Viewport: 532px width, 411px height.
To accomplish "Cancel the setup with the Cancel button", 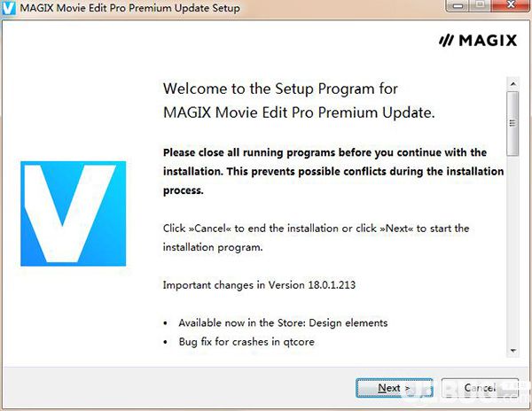I will tap(480, 388).
